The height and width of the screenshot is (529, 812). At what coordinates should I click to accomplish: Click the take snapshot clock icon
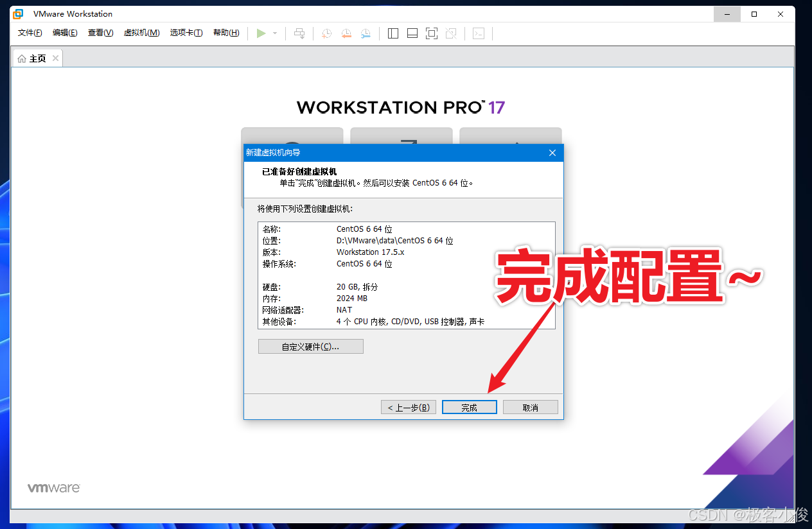click(x=326, y=33)
